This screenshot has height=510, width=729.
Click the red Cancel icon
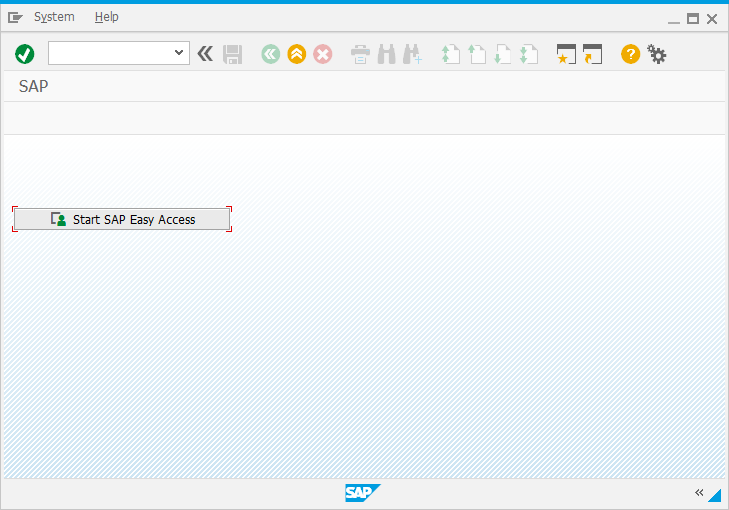pos(323,54)
